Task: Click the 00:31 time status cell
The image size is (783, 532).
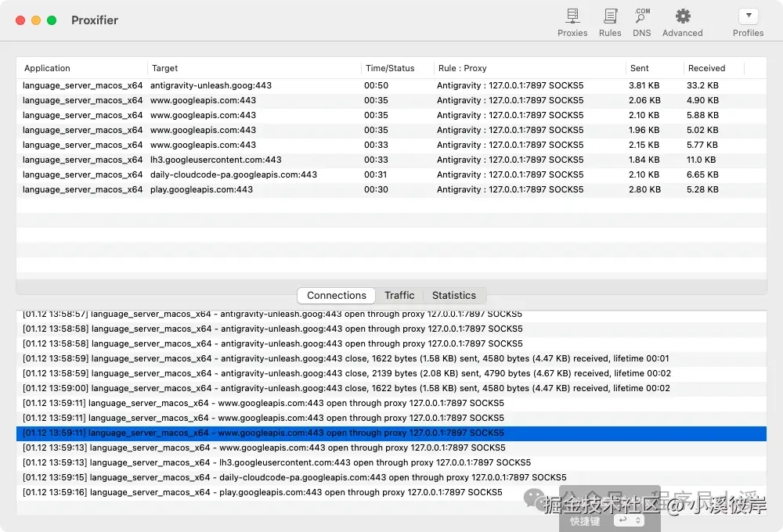Action: [x=376, y=174]
